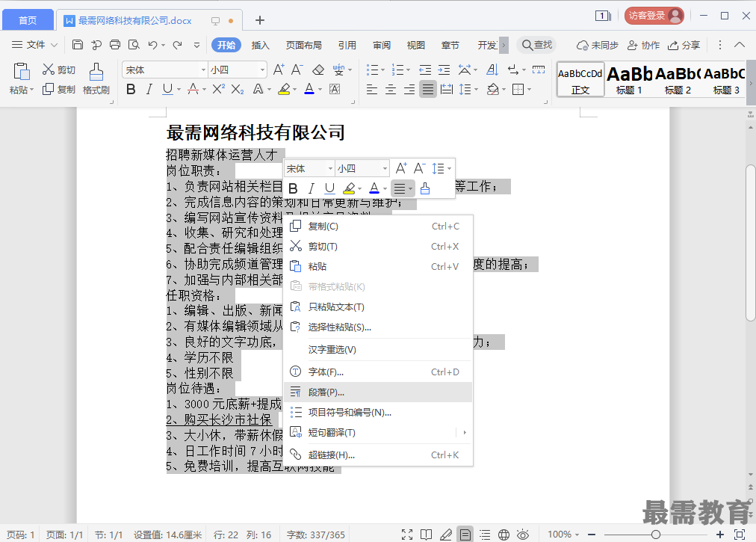Image resolution: width=756 pixels, height=542 pixels.
Task: Open mini toolbar font name dropdown
Action: pyautogui.click(x=330, y=168)
